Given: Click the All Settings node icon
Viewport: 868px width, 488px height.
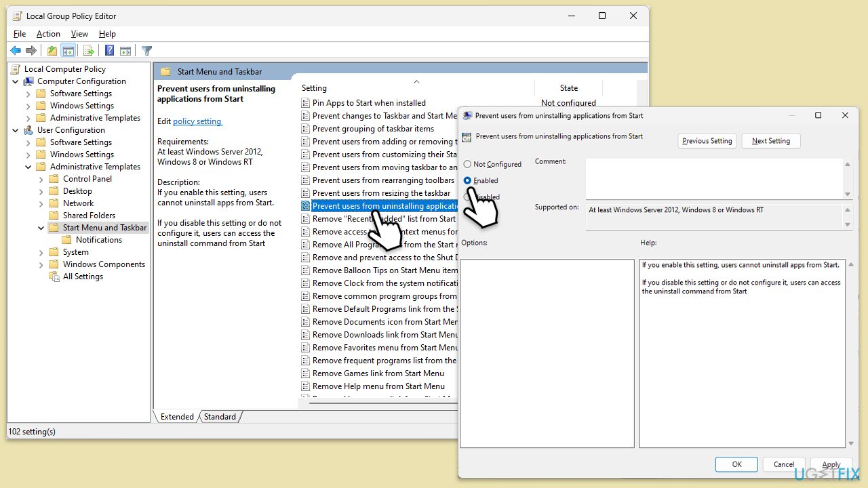Looking at the screenshot, I should (54, 277).
